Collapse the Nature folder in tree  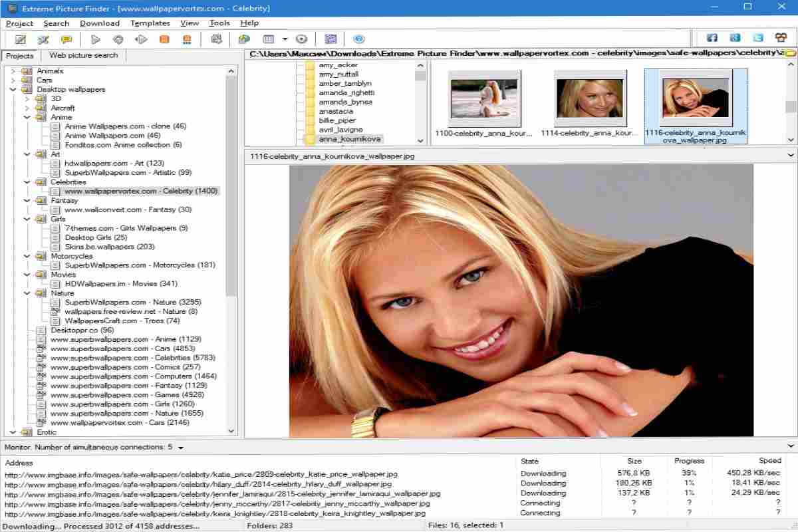27,293
